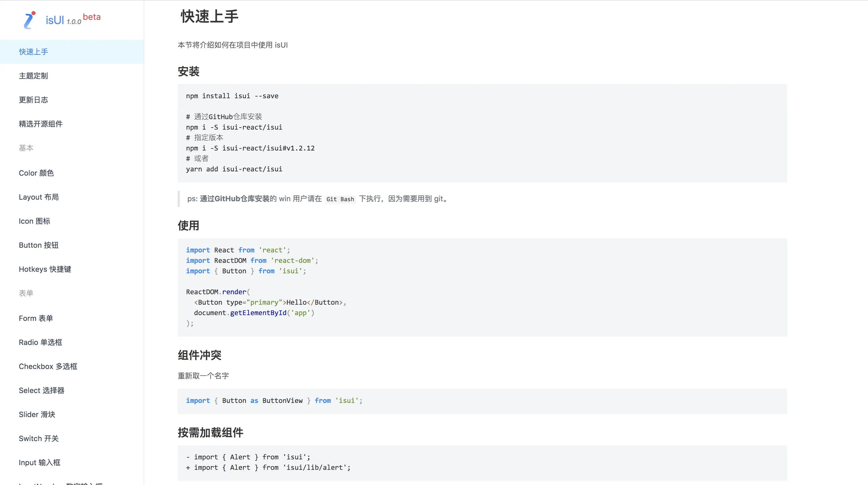Select Radio 单选框 in sidebar
Viewport: 868px width, 485px height.
point(40,343)
